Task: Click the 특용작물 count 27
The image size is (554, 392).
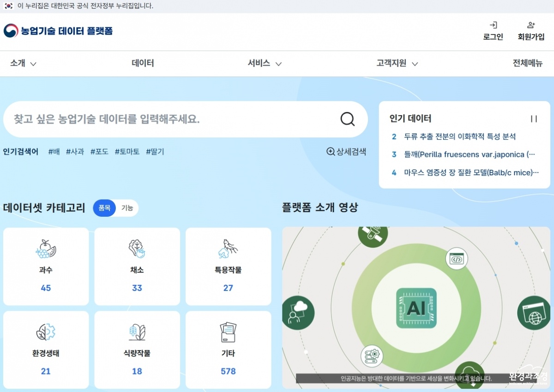Action: pos(228,288)
